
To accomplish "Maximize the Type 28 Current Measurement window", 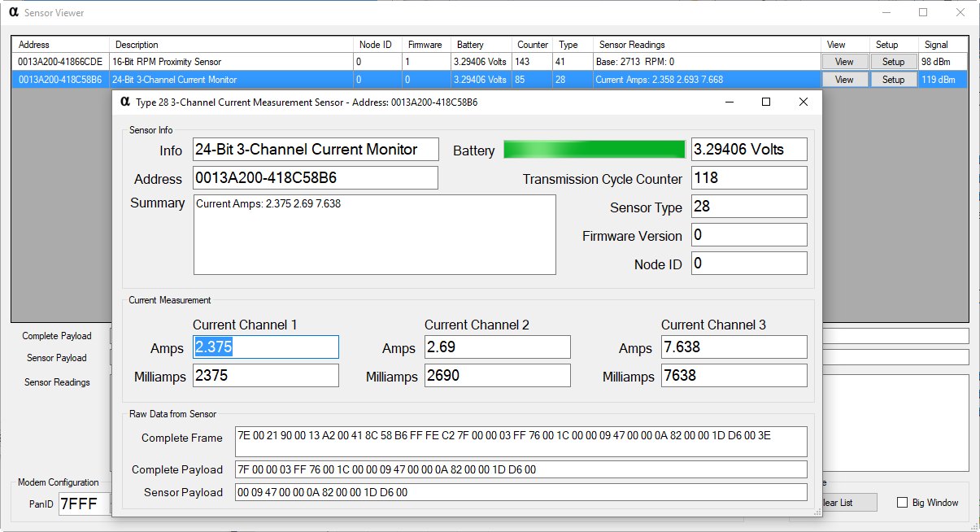I will 765,102.
